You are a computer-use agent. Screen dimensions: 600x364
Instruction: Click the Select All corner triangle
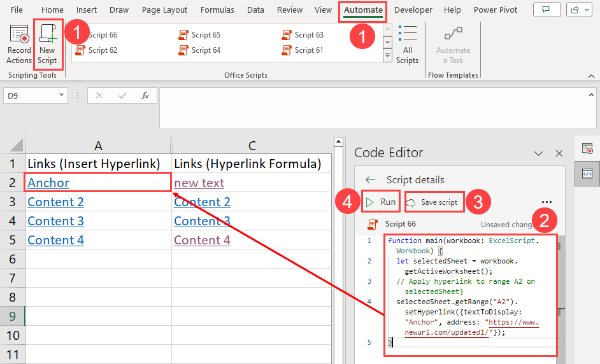coord(16,145)
